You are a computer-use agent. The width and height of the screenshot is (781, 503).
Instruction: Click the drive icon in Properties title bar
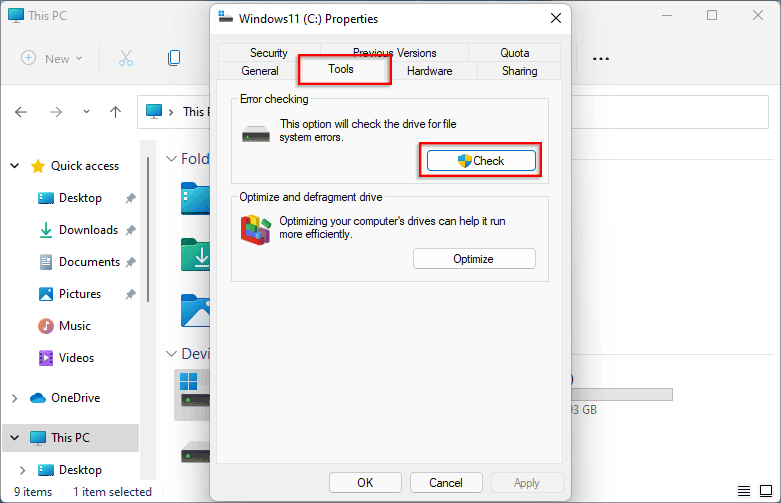pyautogui.click(x=225, y=17)
